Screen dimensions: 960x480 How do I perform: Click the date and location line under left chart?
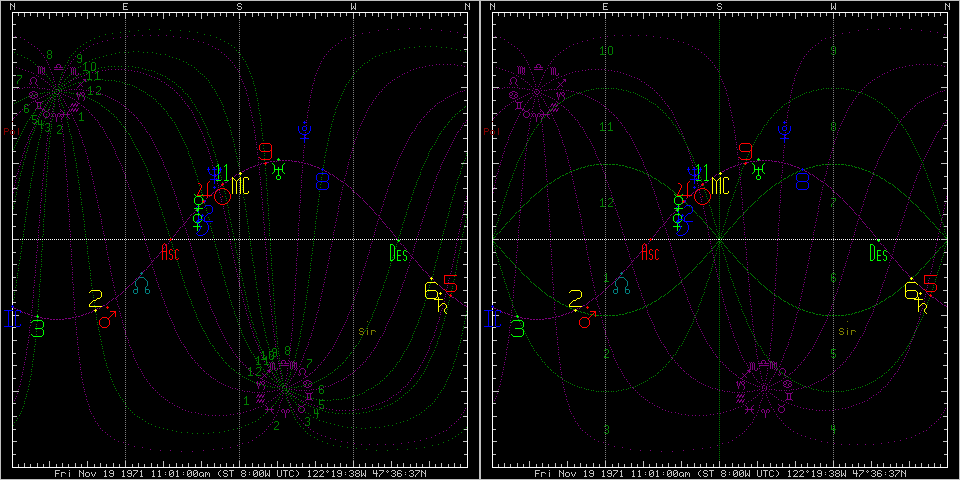point(240,474)
